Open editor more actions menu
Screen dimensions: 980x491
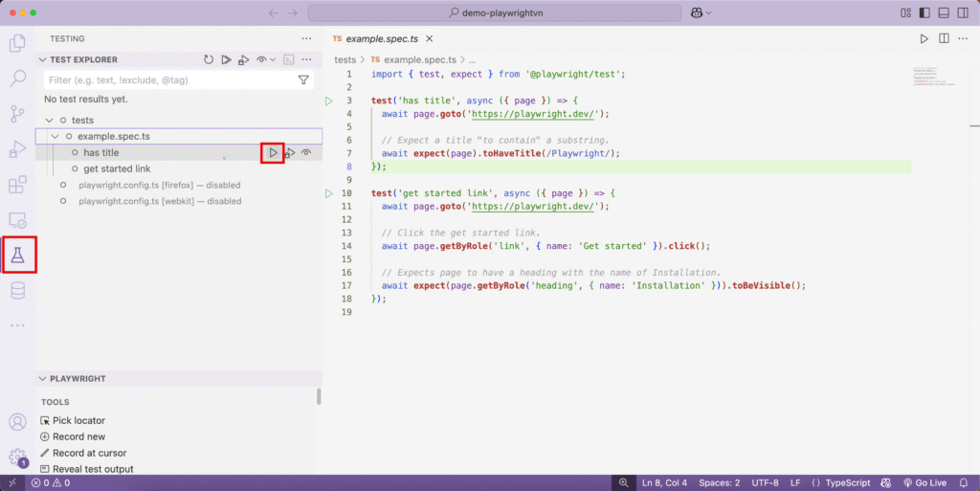click(963, 38)
